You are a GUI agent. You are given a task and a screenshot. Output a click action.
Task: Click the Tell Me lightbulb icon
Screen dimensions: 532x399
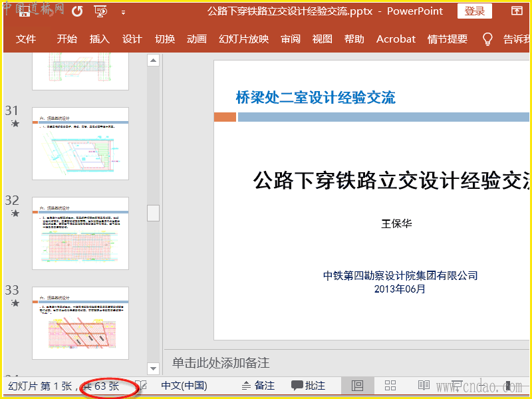click(x=487, y=39)
